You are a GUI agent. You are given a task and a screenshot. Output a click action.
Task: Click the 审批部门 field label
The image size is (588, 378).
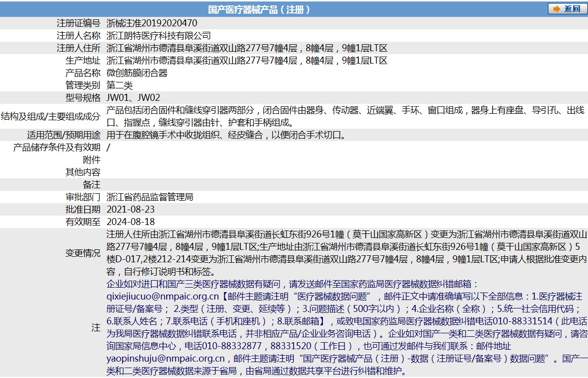(x=83, y=197)
